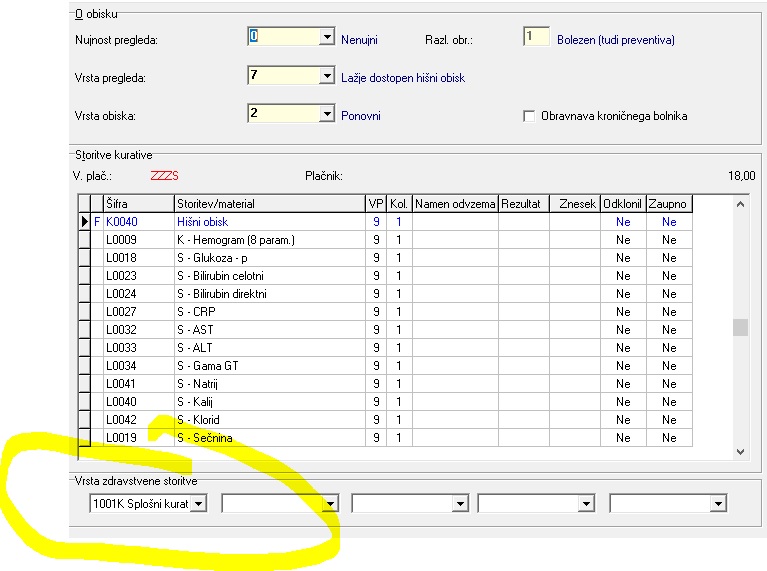Open the Nujnost pregleda dropdown arrow

point(326,37)
